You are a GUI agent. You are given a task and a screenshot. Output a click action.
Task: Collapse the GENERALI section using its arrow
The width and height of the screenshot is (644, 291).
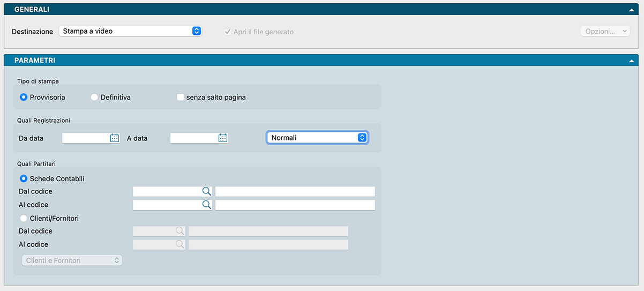click(632, 10)
